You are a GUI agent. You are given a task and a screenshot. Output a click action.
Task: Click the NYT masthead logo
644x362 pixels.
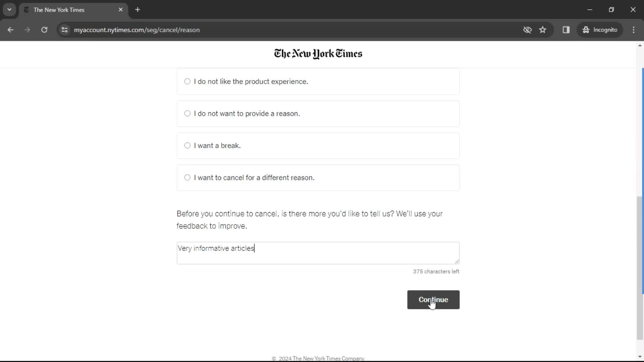tap(318, 54)
